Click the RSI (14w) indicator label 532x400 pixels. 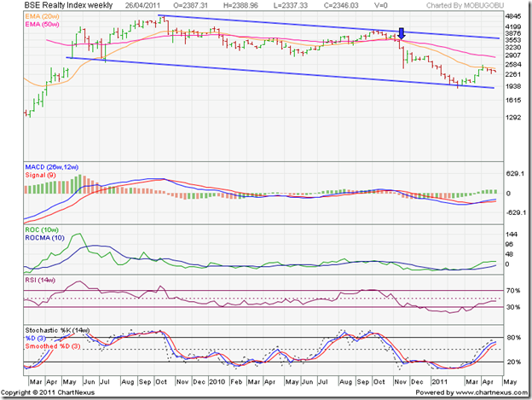[x=40, y=281]
